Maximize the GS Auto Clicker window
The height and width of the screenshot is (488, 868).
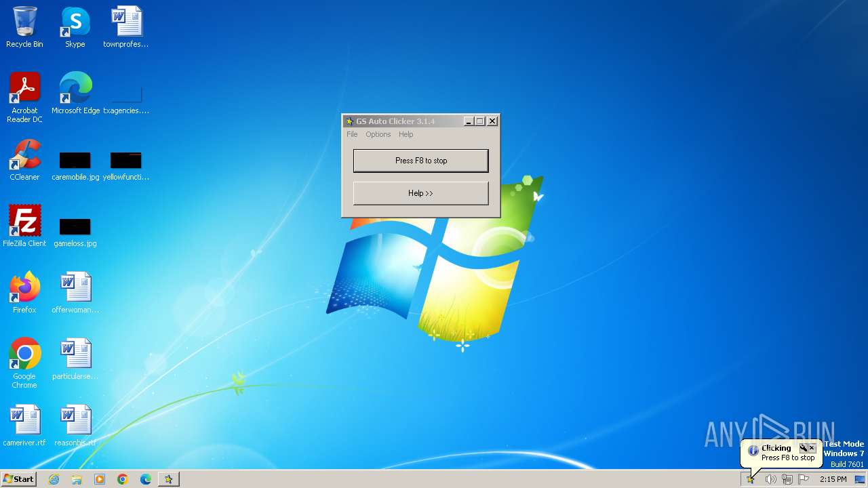point(480,121)
